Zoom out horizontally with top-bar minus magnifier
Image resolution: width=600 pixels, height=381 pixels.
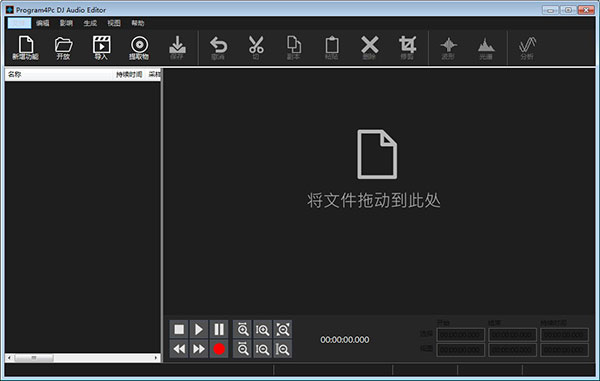(x=243, y=349)
